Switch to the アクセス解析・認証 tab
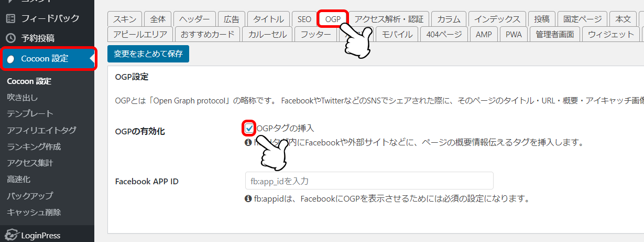Viewport: 644px width, 242px height. pyautogui.click(x=389, y=19)
